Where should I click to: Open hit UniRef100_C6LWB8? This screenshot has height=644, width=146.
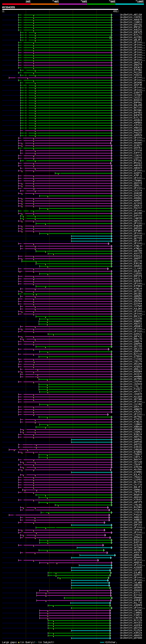tap(131, 583)
